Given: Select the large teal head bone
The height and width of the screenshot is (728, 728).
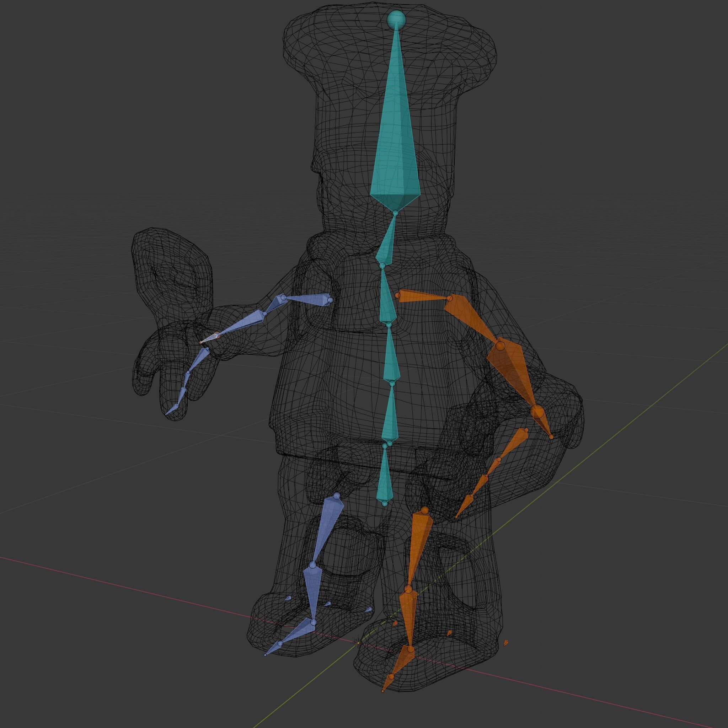Looking at the screenshot, I should pyautogui.click(x=396, y=151).
